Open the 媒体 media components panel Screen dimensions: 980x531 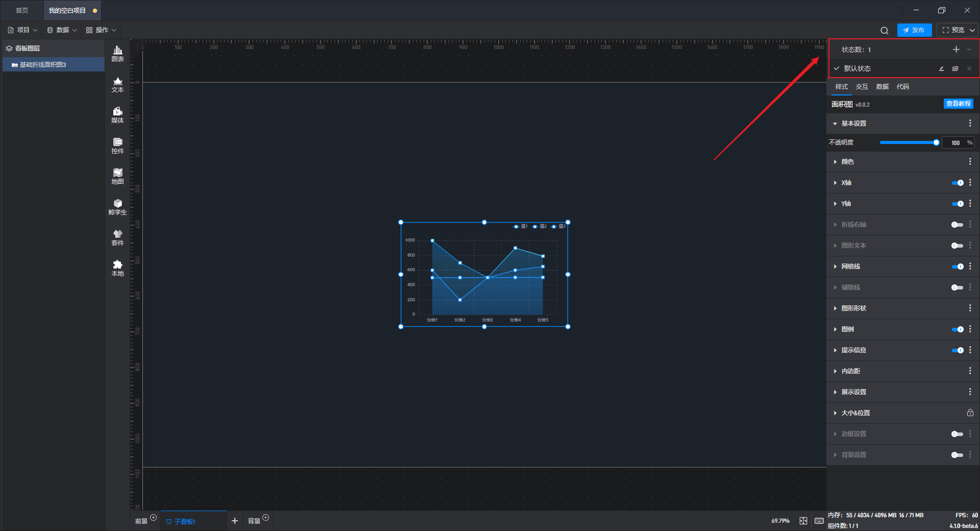click(117, 115)
